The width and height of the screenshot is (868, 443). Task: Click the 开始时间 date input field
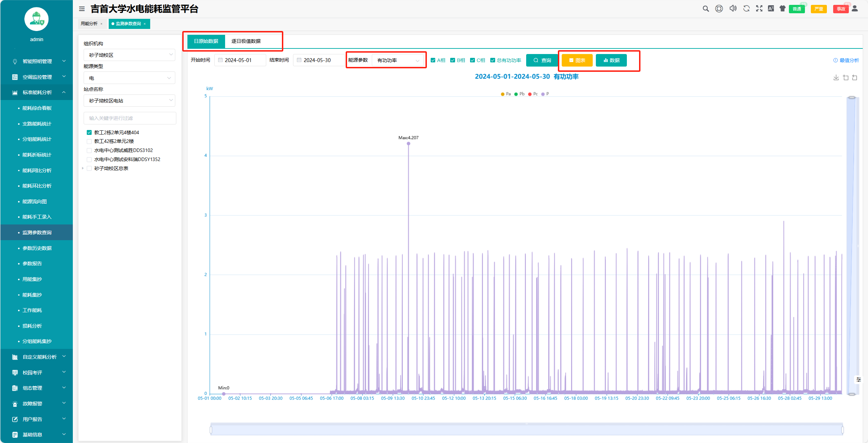[x=240, y=60]
